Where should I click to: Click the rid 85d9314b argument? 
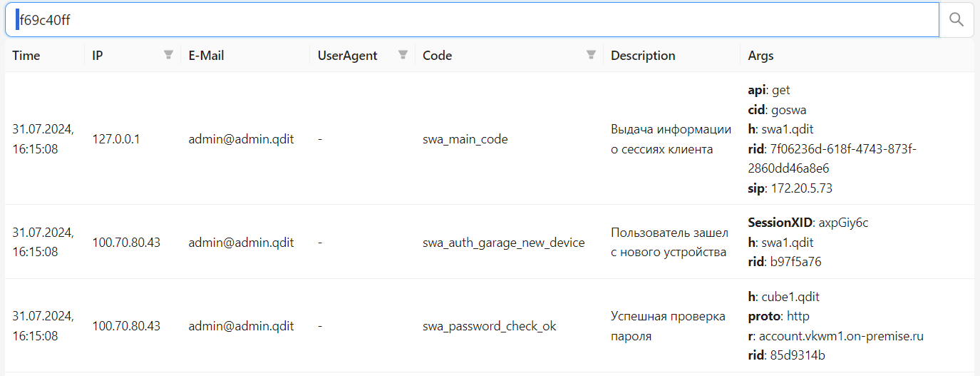pos(786,355)
